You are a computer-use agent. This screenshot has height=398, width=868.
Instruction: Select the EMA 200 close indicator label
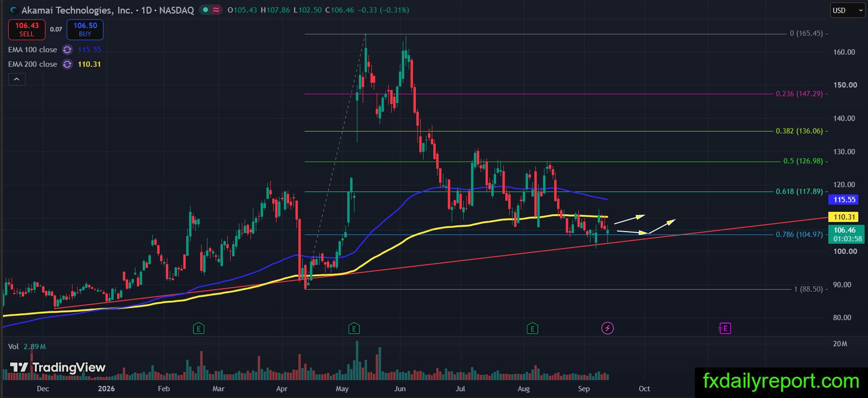tap(32, 64)
